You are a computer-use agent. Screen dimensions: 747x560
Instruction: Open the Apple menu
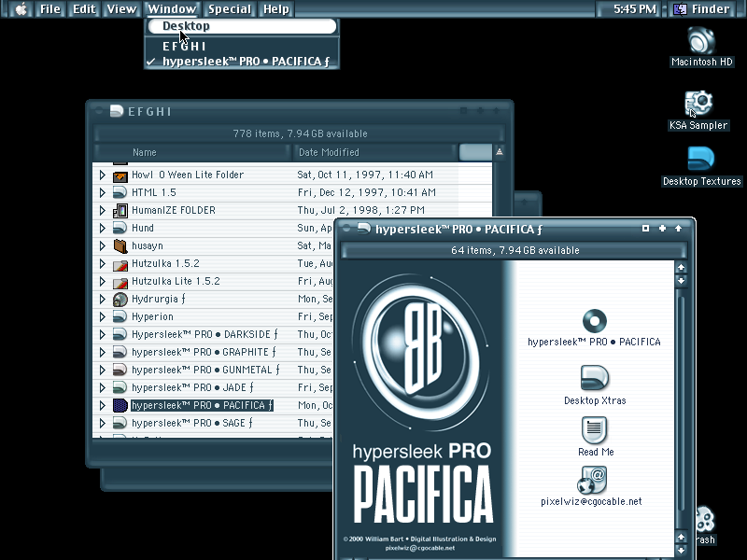click(x=21, y=9)
